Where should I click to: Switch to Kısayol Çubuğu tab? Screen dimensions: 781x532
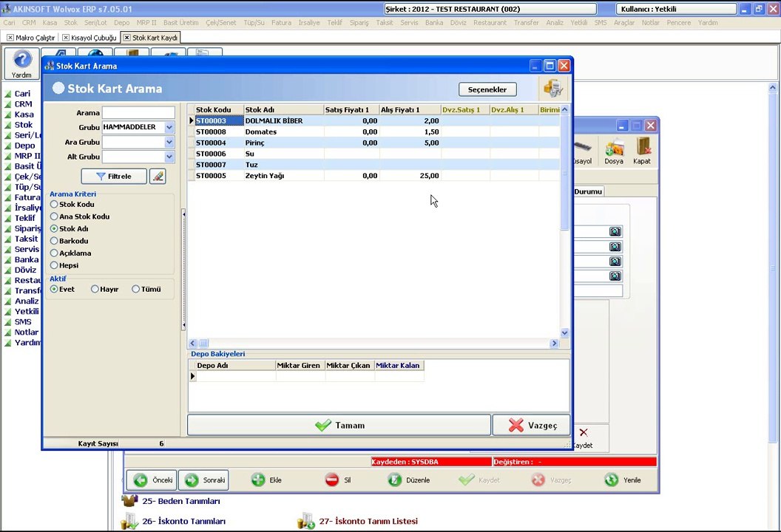tap(89, 38)
